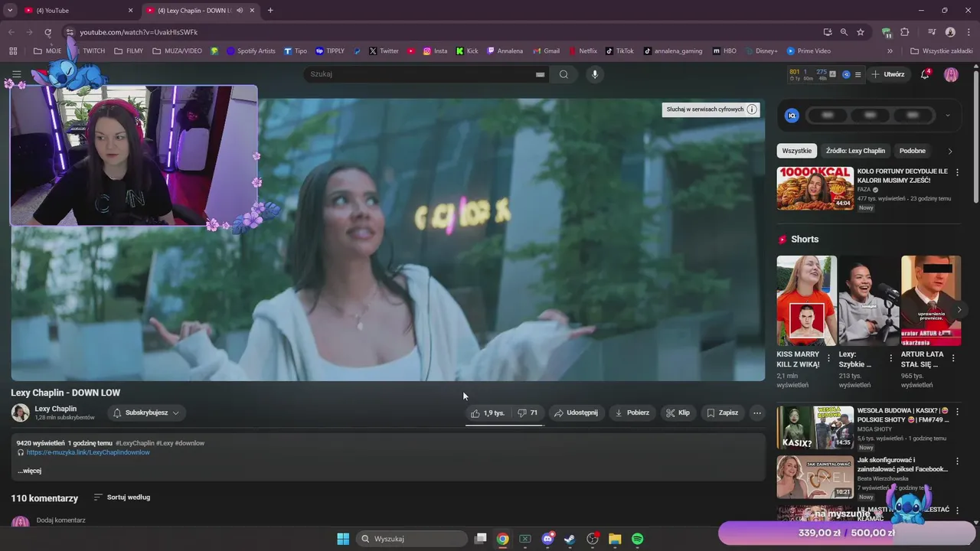980x551 pixels.
Task: Reload the page
Action: tap(47, 32)
